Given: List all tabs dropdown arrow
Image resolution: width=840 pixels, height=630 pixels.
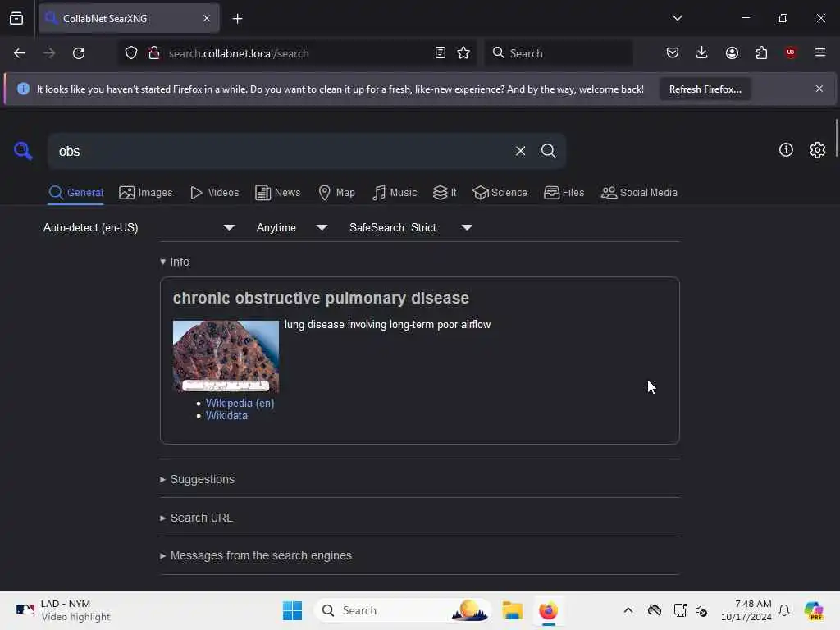Looking at the screenshot, I should pos(677,18).
